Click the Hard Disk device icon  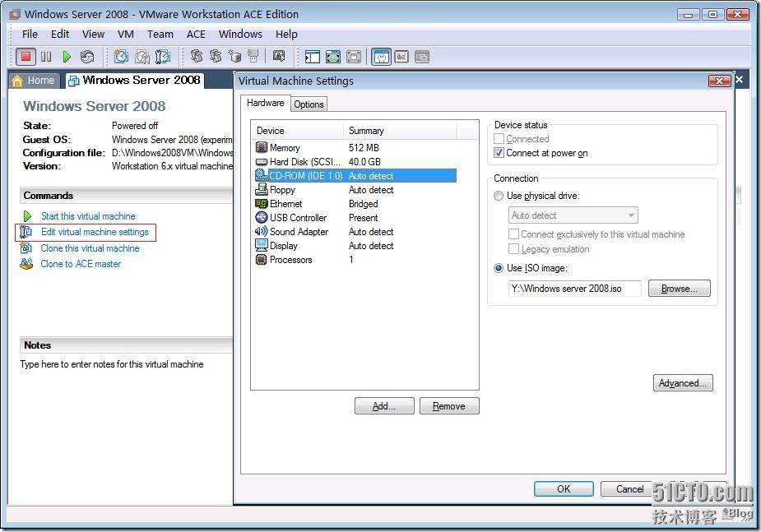(261, 161)
